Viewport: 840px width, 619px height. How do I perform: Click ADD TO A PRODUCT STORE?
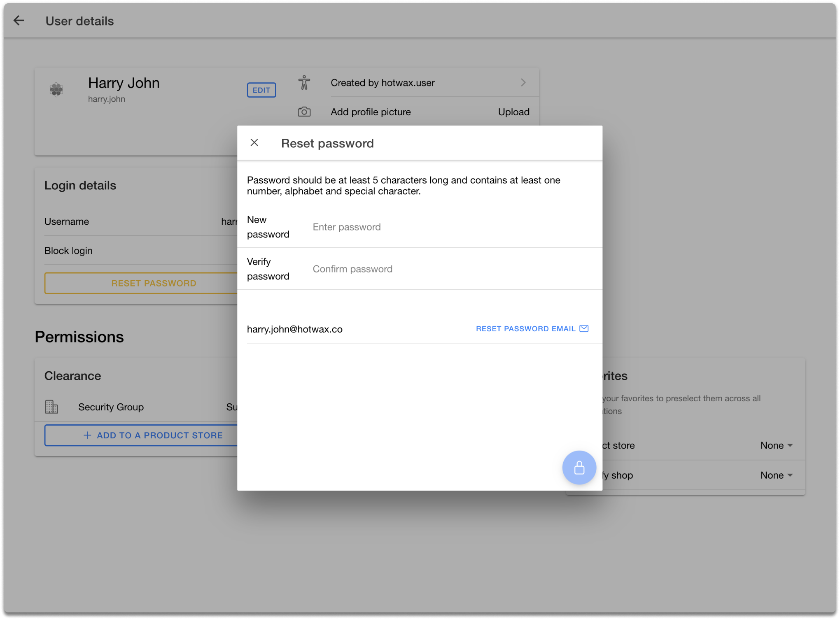(153, 435)
